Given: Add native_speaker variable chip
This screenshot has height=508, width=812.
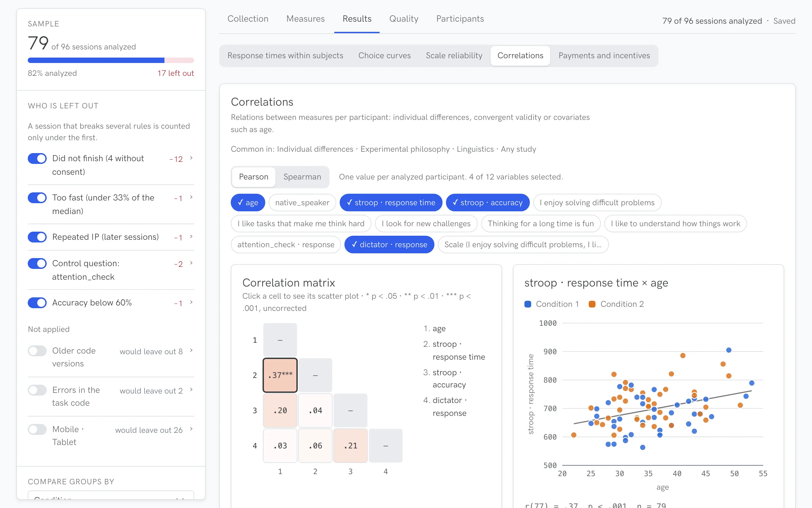Looking at the screenshot, I should pyautogui.click(x=302, y=203).
